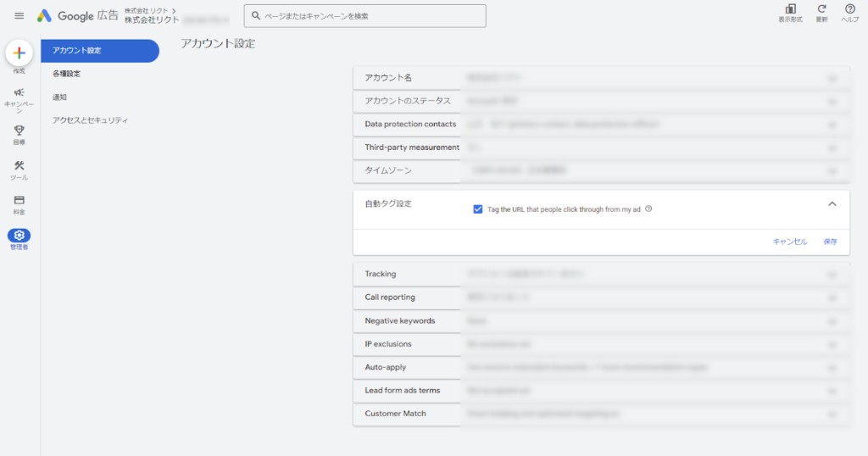Uncheck Tag the URL checkbox
Viewport: 868px width, 456px height.
coord(478,209)
